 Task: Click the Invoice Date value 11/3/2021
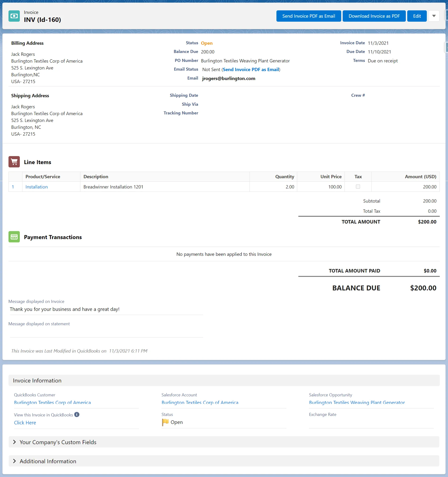point(378,43)
